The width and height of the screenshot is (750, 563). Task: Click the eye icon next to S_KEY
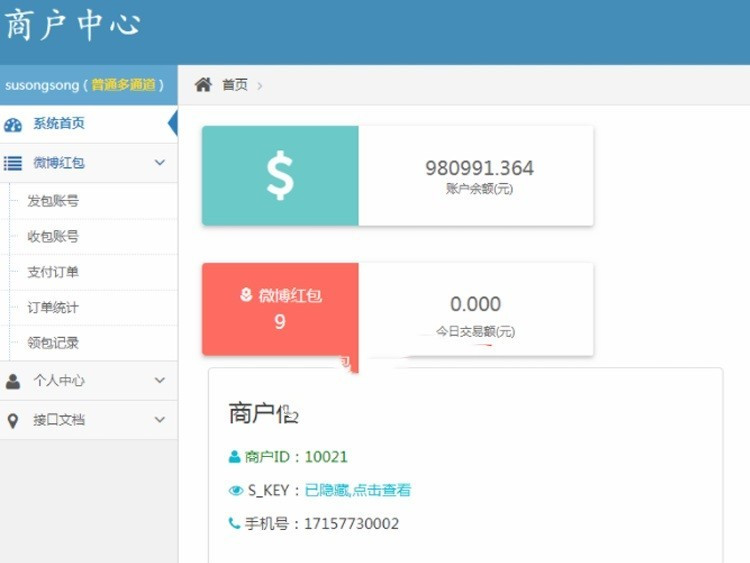point(236,491)
